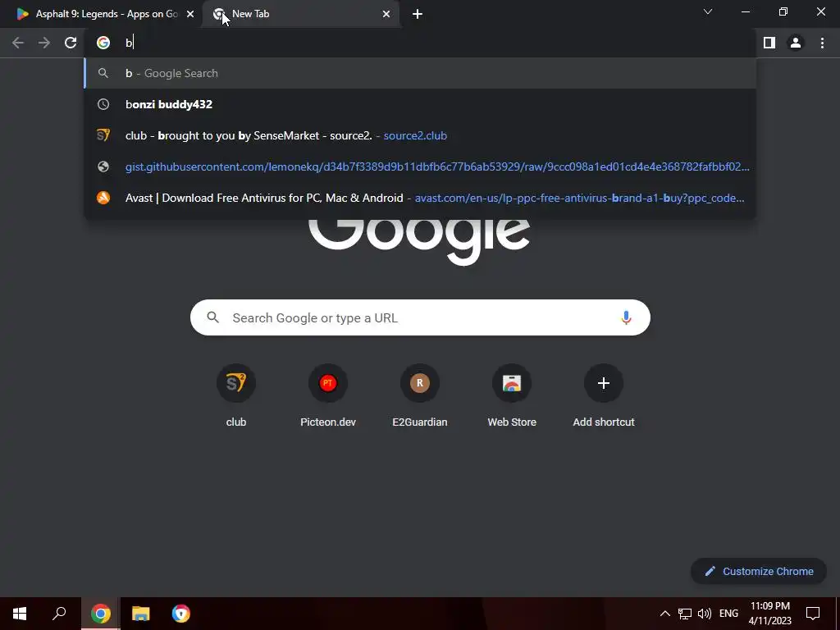Click the forward navigation arrow

(44, 43)
